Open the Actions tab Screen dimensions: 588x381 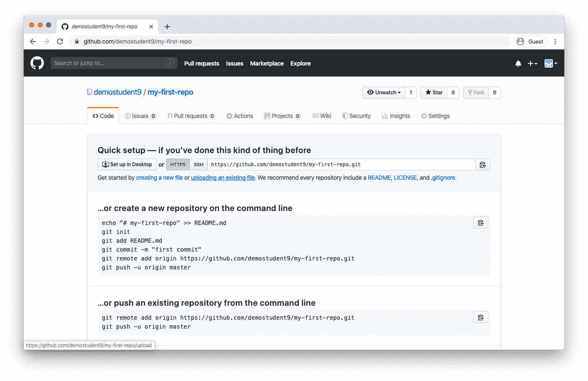tap(240, 116)
